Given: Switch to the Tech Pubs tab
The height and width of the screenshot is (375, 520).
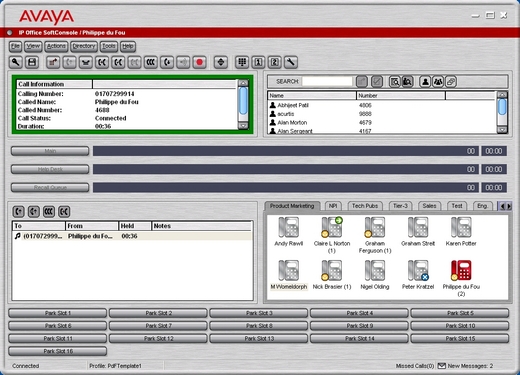Looking at the screenshot, I should coord(365,206).
